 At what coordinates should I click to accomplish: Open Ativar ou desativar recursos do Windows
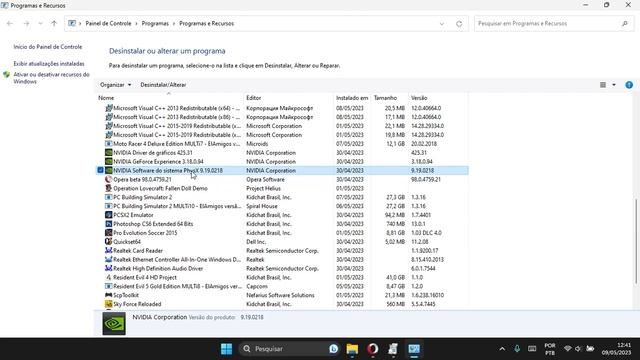coord(51,78)
